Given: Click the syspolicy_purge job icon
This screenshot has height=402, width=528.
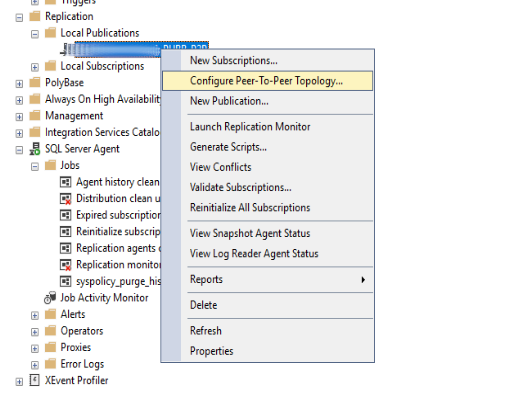Looking at the screenshot, I should (66, 281).
